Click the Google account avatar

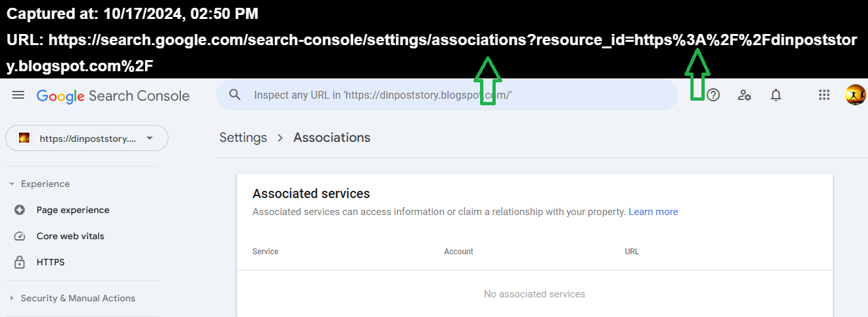click(855, 95)
